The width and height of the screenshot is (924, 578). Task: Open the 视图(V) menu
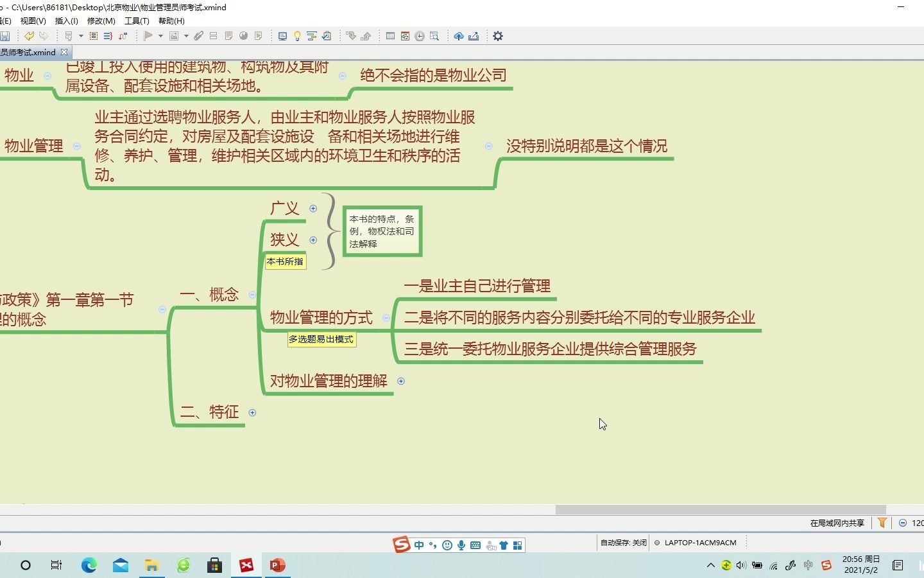(x=33, y=21)
